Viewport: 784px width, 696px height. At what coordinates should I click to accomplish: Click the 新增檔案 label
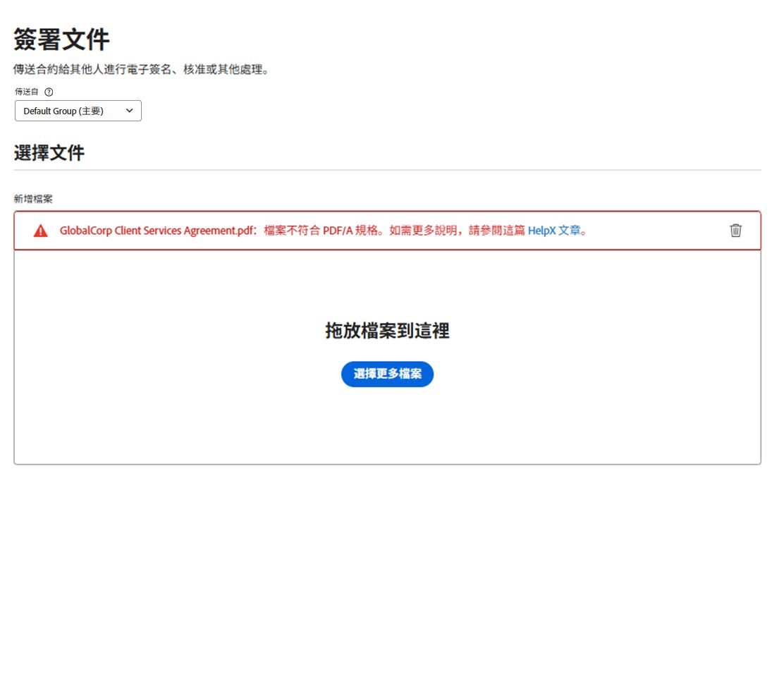(x=33, y=199)
